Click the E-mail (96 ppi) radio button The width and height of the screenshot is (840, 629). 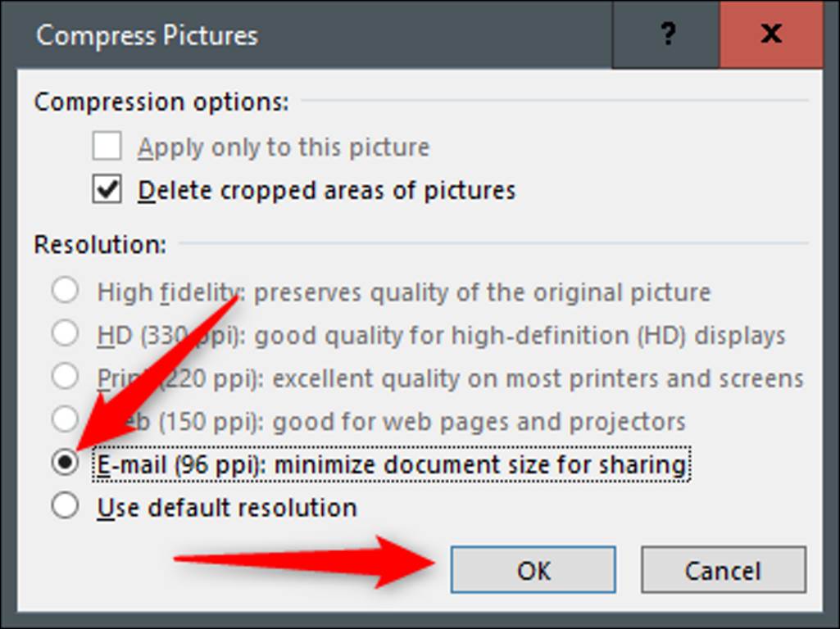click(x=65, y=464)
